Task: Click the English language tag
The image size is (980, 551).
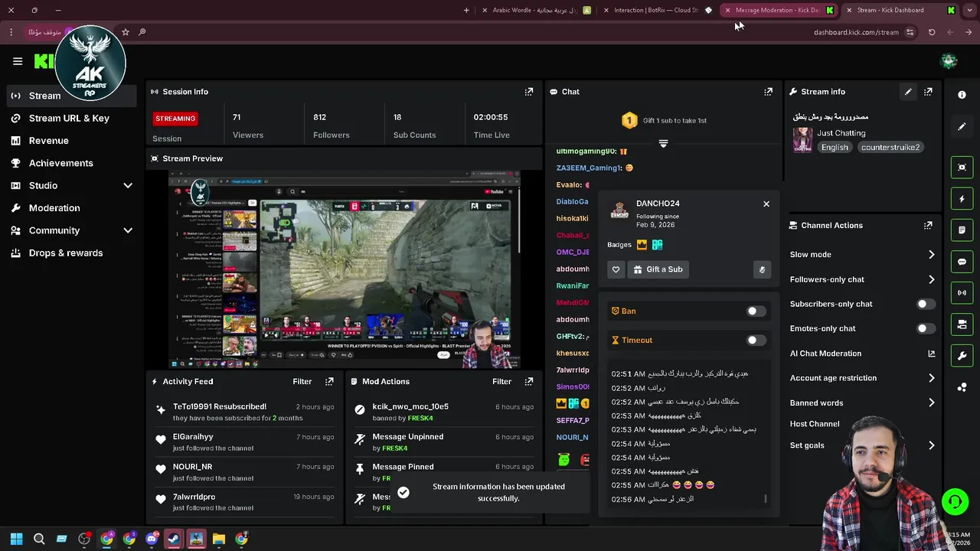Action: (835, 147)
